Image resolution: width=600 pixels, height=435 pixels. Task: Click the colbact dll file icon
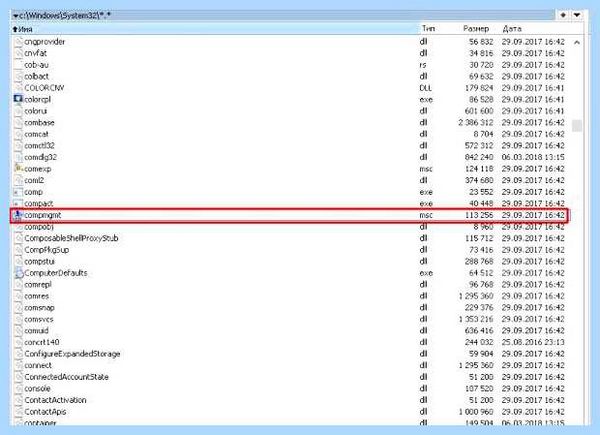[x=18, y=76]
